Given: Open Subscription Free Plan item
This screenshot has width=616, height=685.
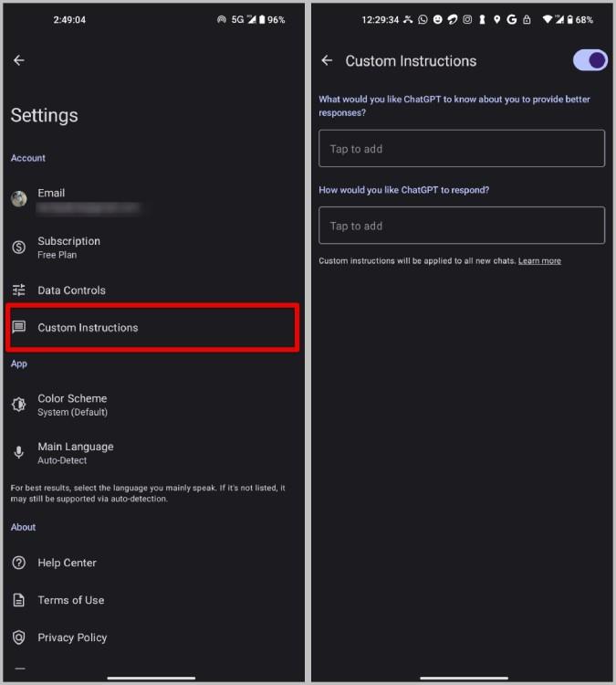Looking at the screenshot, I should tap(152, 248).
